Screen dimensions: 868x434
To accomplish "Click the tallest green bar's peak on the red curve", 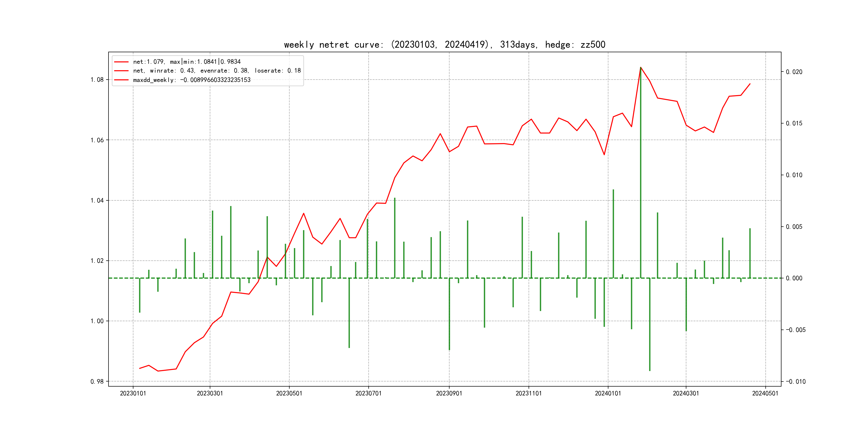I will pos(641,68).
